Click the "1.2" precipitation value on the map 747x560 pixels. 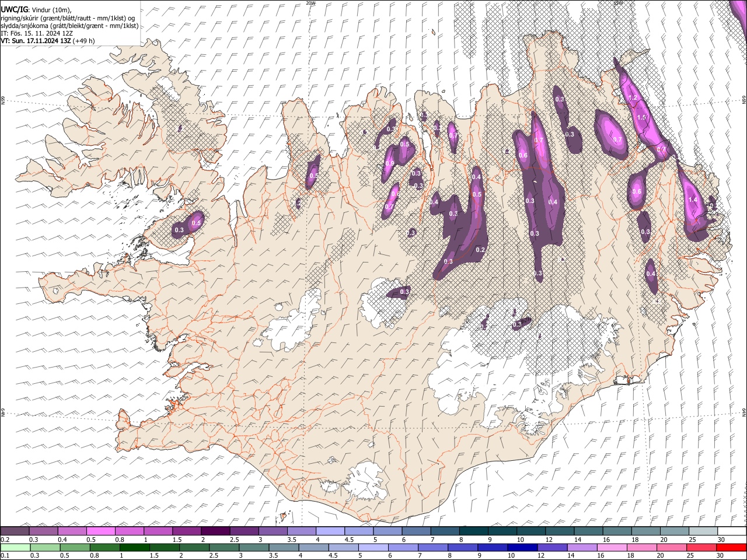click(633, 98)
